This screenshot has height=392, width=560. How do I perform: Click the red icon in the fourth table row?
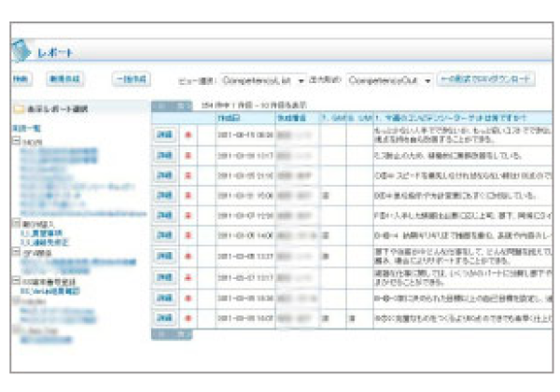pos(189,196)
